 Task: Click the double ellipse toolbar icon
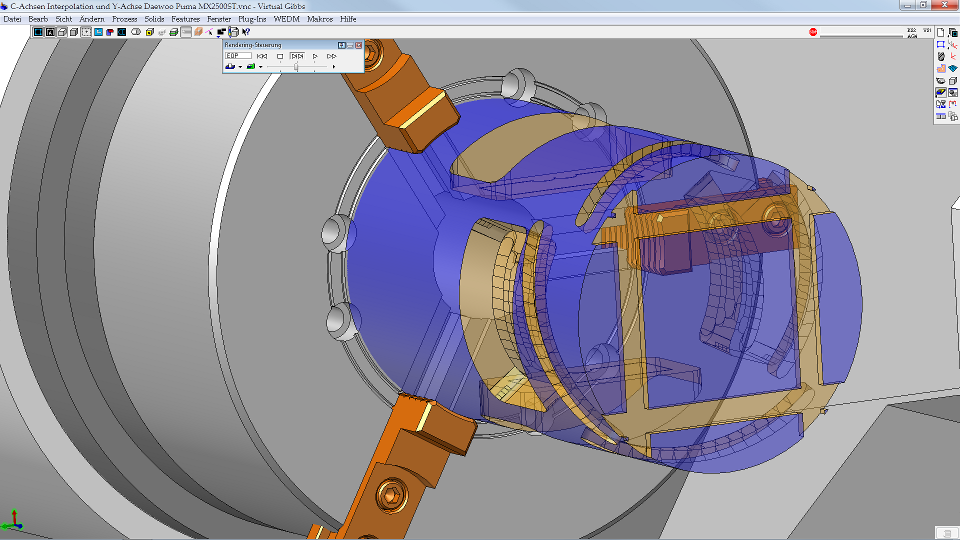pos(136,32)
